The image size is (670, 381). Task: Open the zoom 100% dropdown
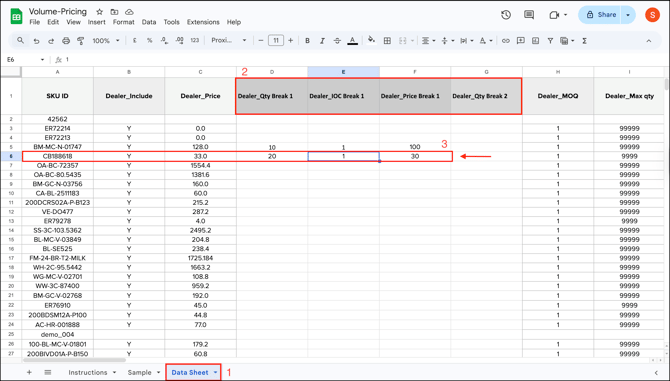(x=106, y=41)
